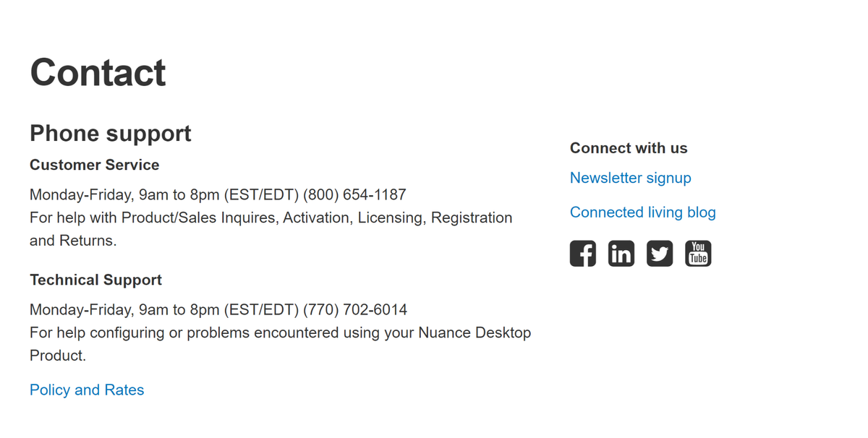The image size is (868, 438).
Task: Open the Newsletter signup link
Action: (x=631, y=178)
